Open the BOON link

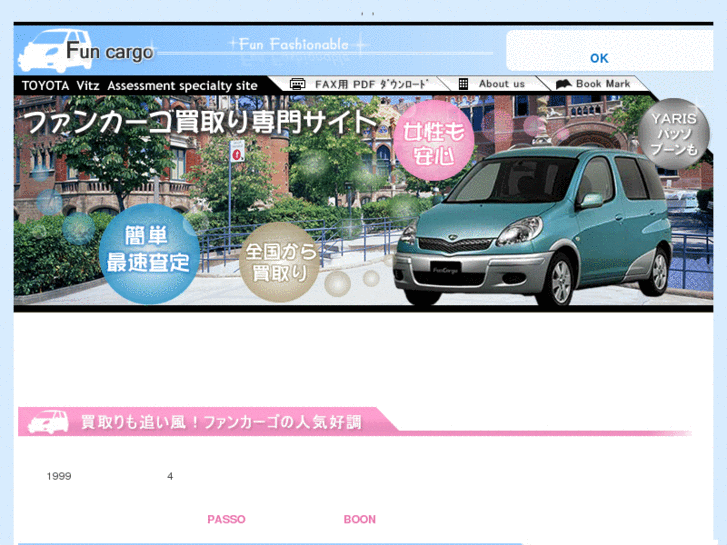359,519
